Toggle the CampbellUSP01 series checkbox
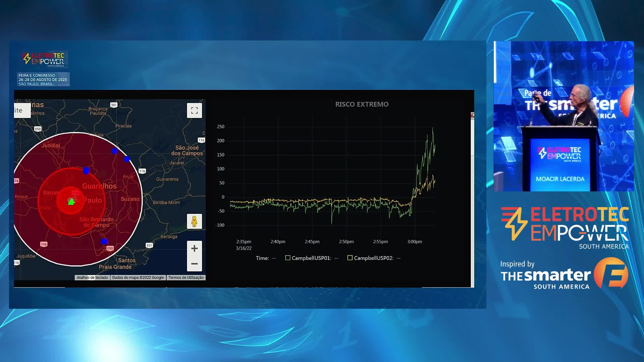 pos(287,258)
